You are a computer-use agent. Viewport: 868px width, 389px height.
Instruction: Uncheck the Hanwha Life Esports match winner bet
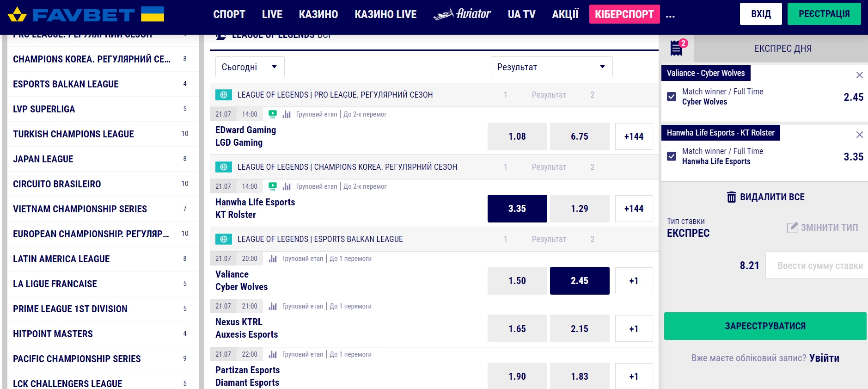672,156
